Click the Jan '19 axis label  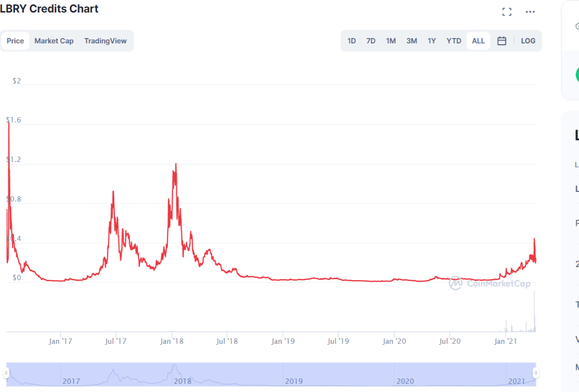coord(283,341)
